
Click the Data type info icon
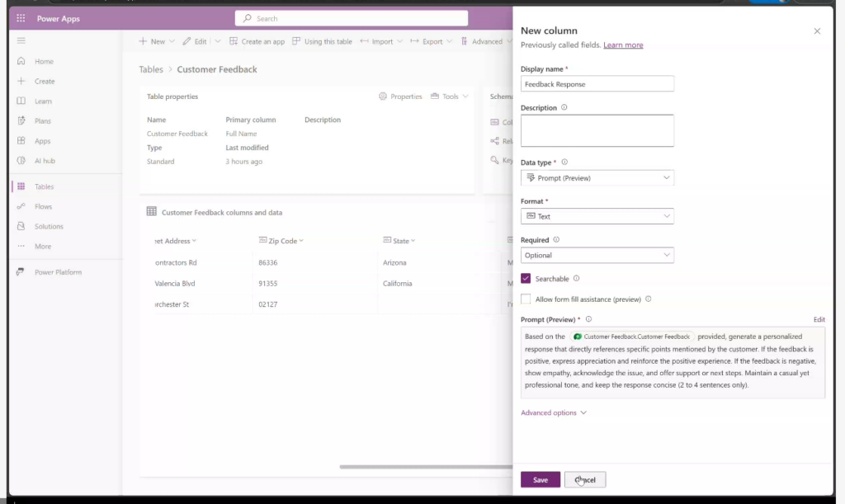(564, 162)
